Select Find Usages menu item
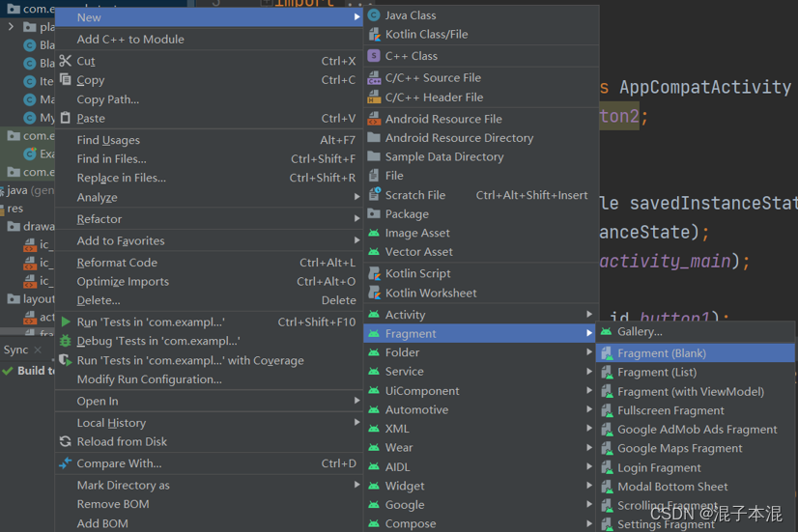This screenshot has height=532, width=798. [x=209, y=140]
